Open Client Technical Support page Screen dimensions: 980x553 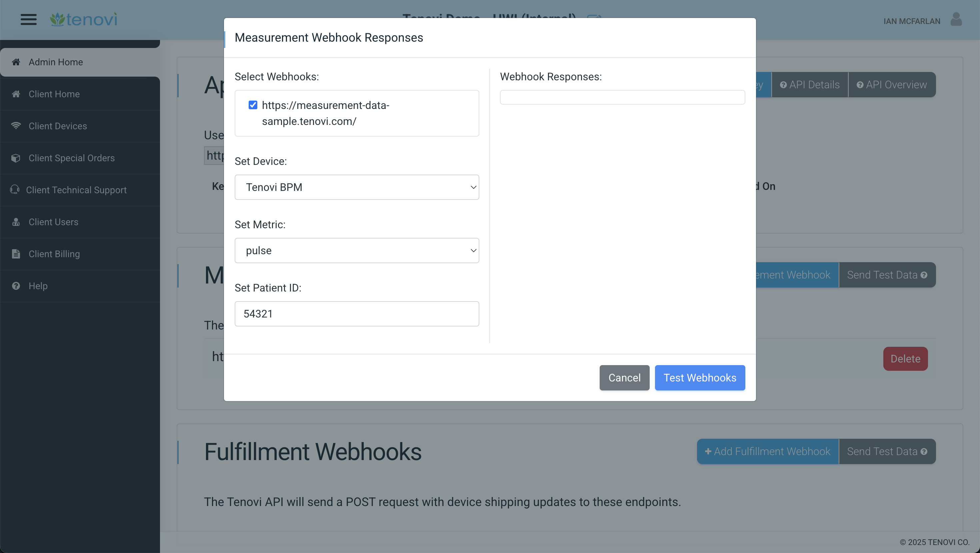coord(77,190)
